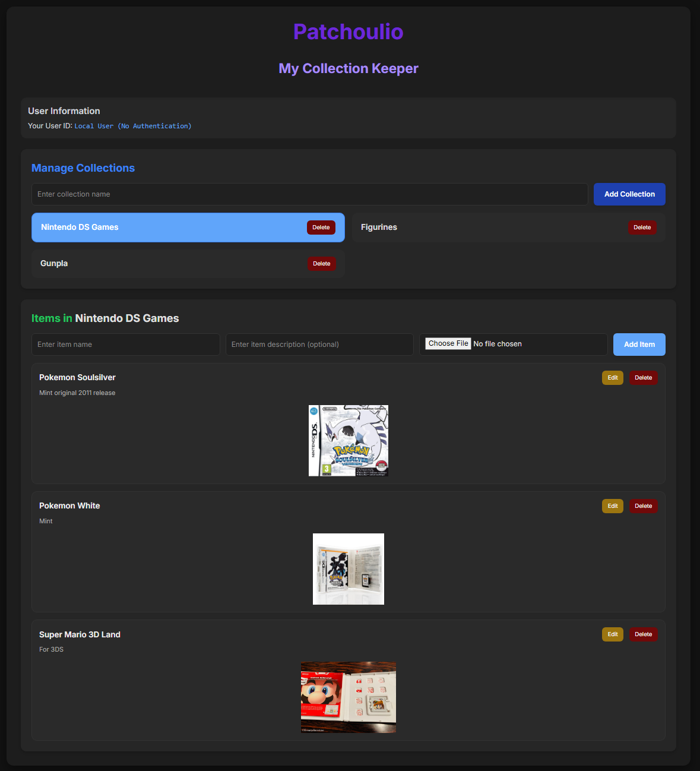Click the 'User Information' heading
The width and height of the screenshot is (700, 771).
coord(64,111)
